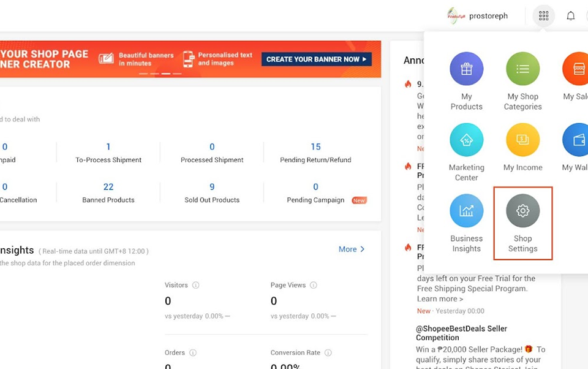Open My Products from the apps panel
The width and height of the screenshot is (588, 369).
coord(467,81)
